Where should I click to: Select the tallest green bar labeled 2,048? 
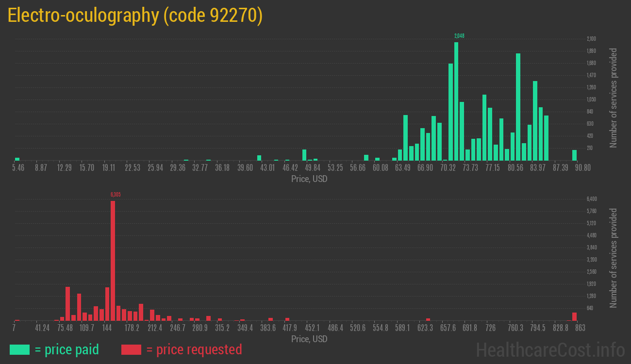tap(456, 101)
